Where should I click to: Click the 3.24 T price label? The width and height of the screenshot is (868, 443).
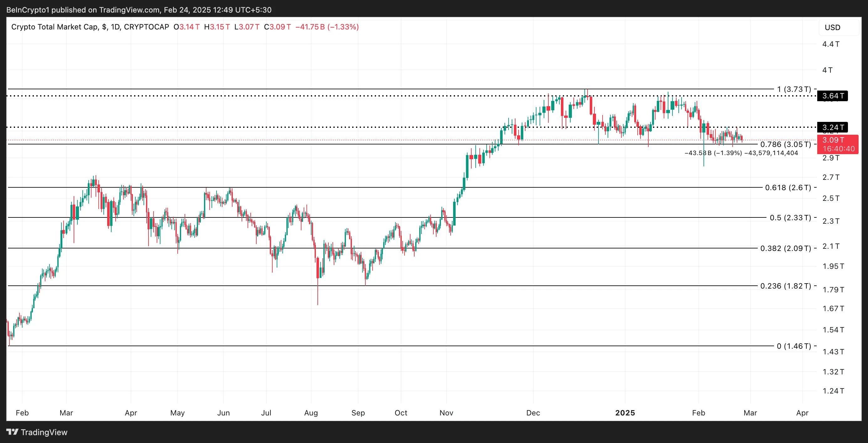click(x=833, y=127)
